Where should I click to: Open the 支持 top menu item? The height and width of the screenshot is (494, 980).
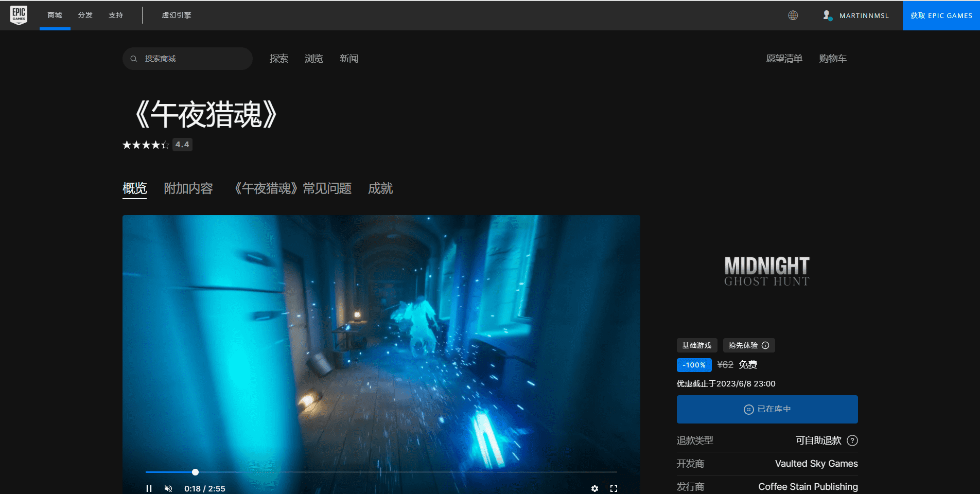116,15
